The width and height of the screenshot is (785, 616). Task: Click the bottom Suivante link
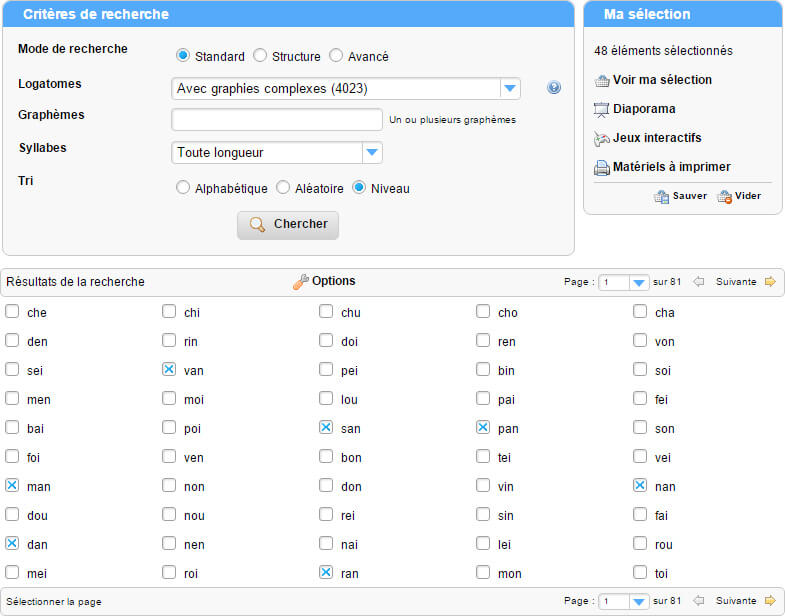(736, 600)
